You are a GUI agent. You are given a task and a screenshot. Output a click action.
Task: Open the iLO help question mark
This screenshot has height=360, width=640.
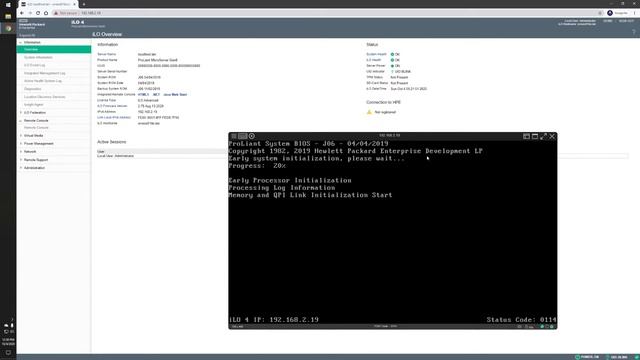[x=634, y=32]
